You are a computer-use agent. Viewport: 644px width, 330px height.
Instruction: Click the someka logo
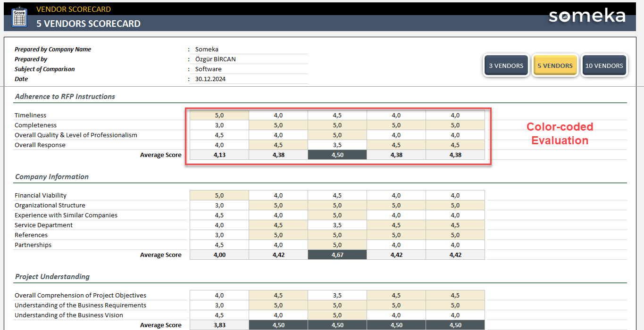(586, 15)
